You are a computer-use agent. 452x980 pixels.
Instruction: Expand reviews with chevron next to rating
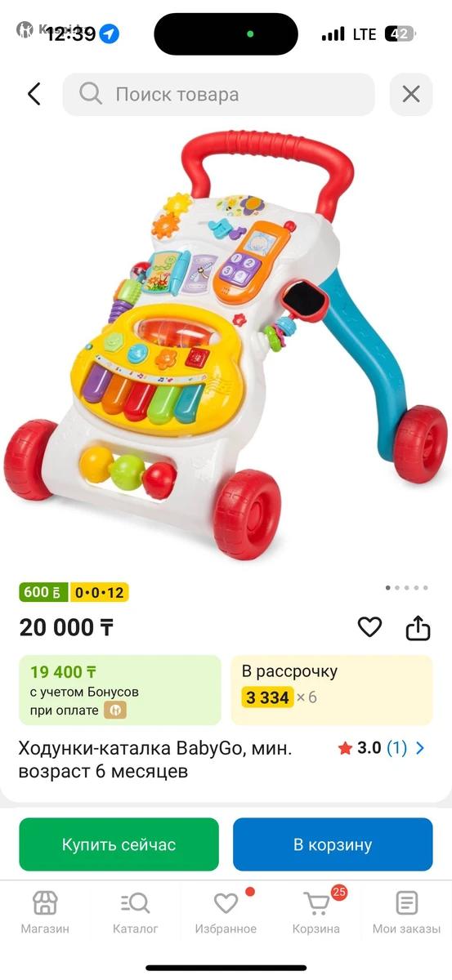coord(420,748)
